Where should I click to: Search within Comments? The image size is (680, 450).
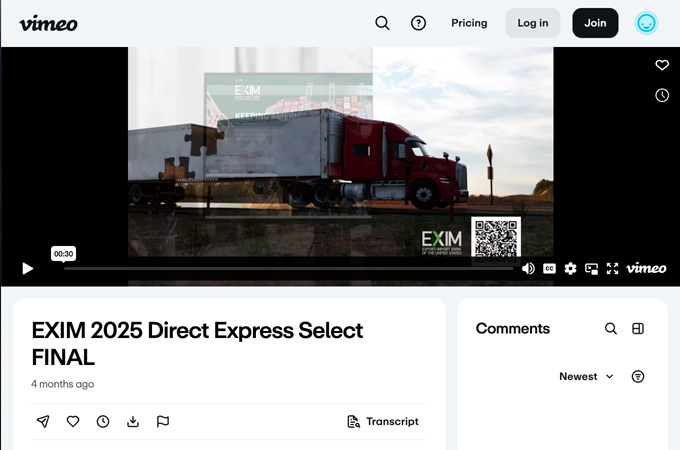[x=611, y=329]
